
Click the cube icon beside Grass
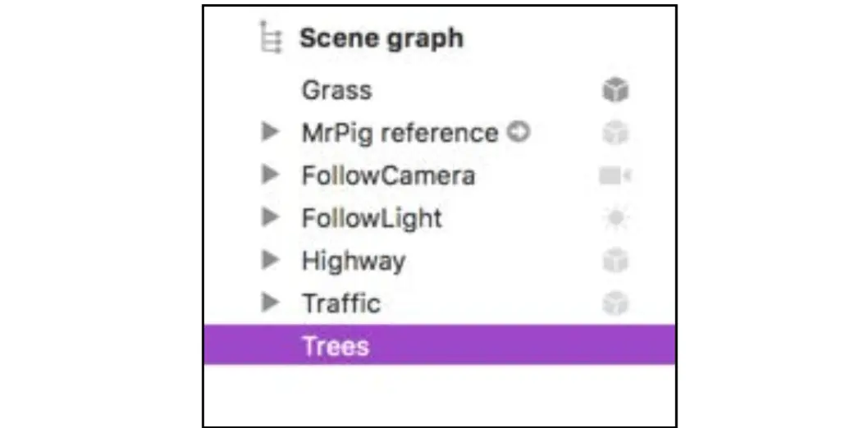pyautogui.click(x=614, y=90)
